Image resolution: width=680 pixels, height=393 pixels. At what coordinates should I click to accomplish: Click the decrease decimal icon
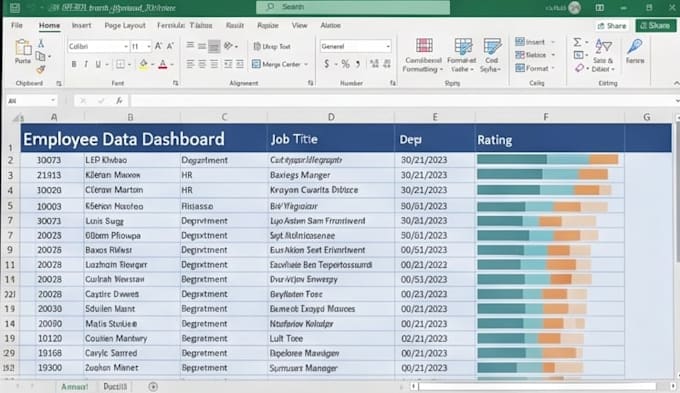point(387,64)
